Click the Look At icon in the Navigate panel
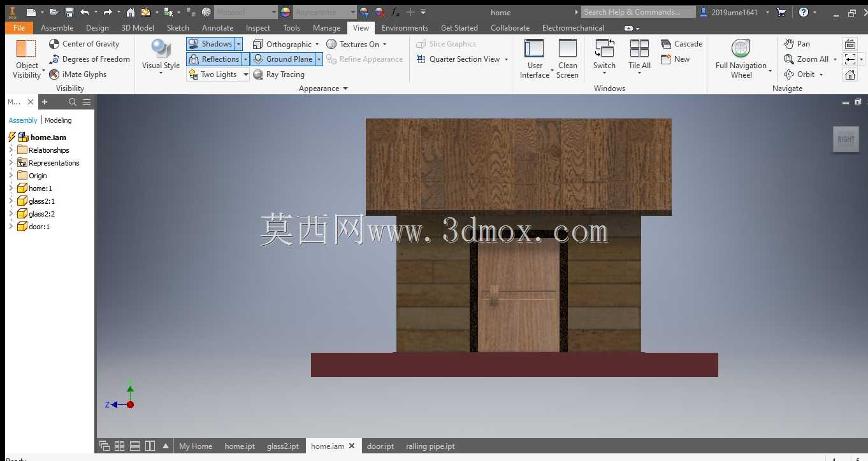 click(850, 44)
